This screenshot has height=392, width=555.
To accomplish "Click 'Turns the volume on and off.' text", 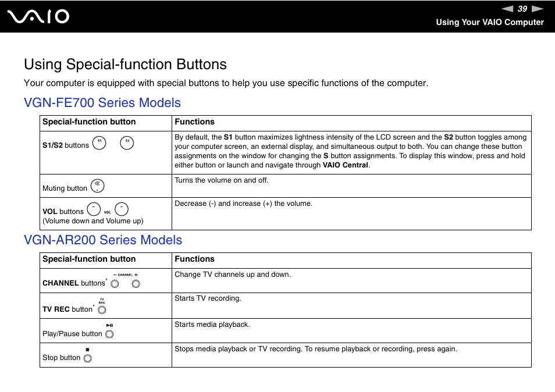I will (x=222, y=180).
